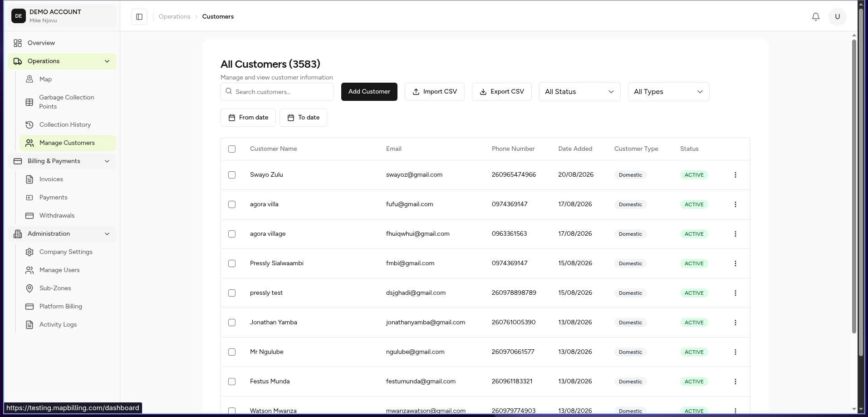Open user avatar menu U
This screenshot has width=868, height=417.
click(838, 17)
